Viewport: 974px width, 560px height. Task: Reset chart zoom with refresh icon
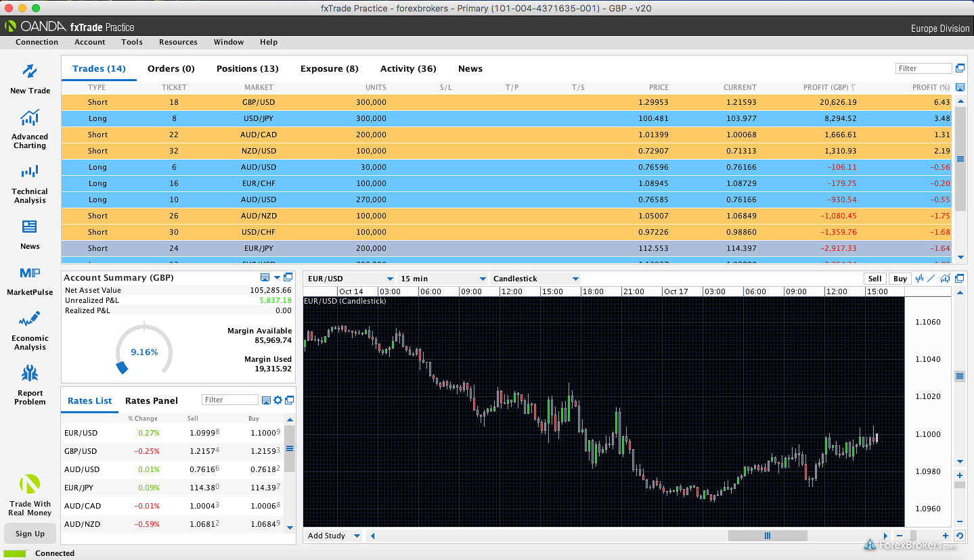(959, 536)
